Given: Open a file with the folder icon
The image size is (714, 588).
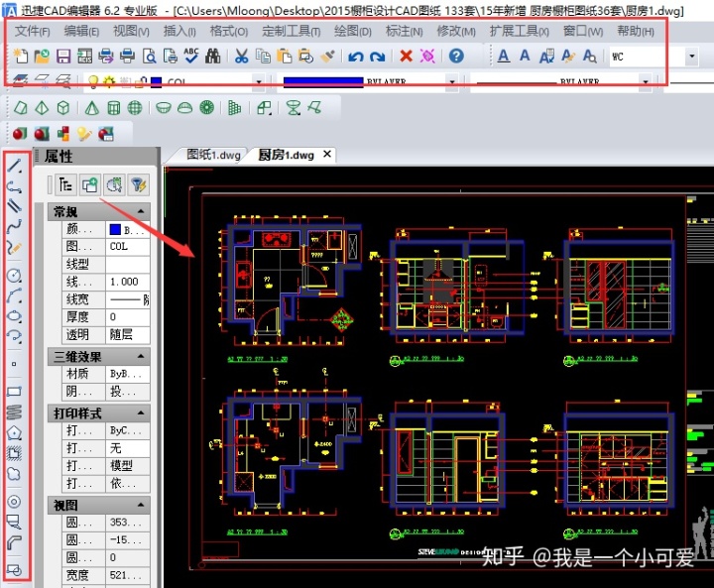Looking at the screenshot, I should click(42, 56).
